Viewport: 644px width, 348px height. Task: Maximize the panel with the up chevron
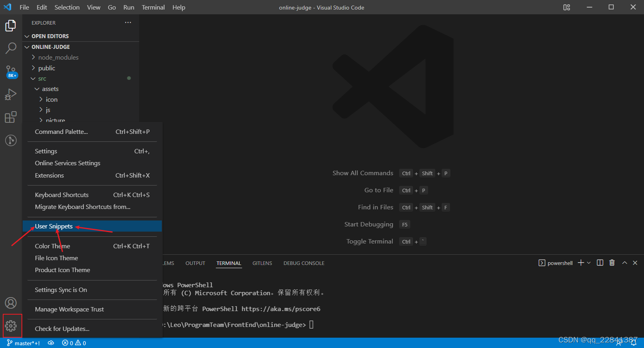click(x=625, y=263)
